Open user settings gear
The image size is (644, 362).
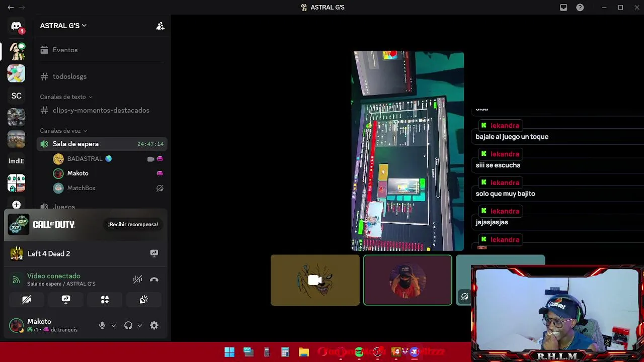point(154,325)
